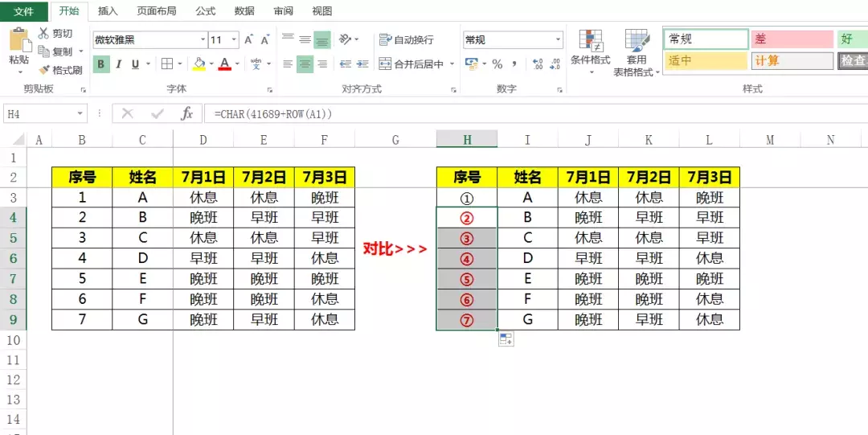
Task: Toggle Bold formatting button
Action: point(101,64)
